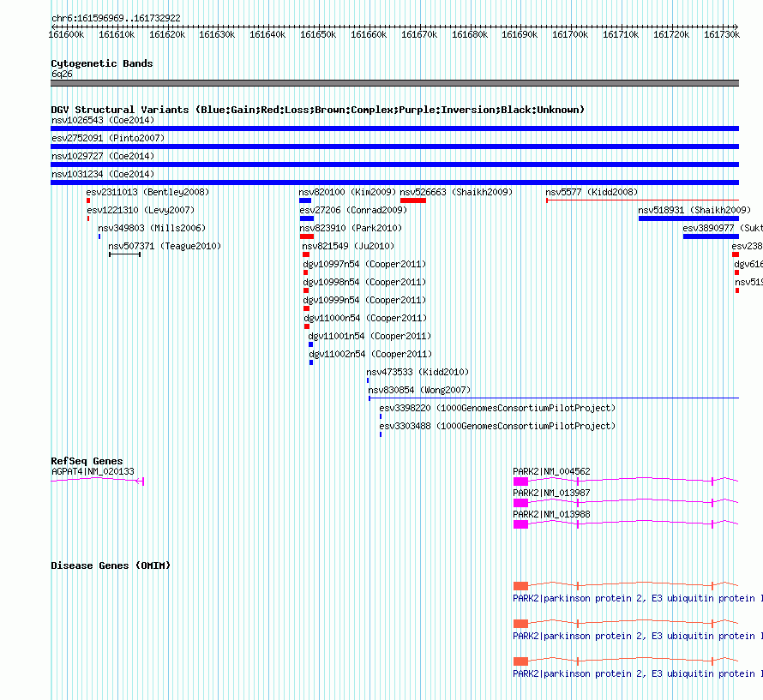Screen dimensions: 763x700
Task: Select dgv11000n54 (Cooper2011) variant
Action: pos(365,318)
